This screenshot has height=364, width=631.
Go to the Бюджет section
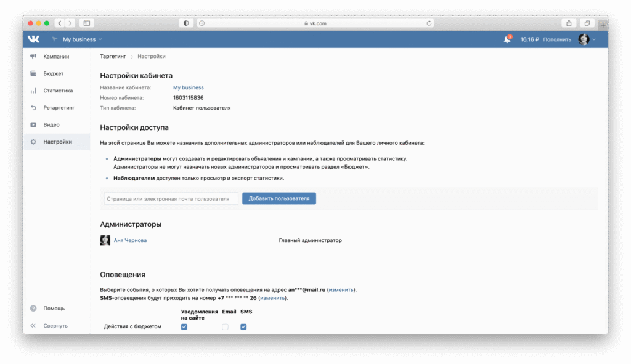coord(53,73)
